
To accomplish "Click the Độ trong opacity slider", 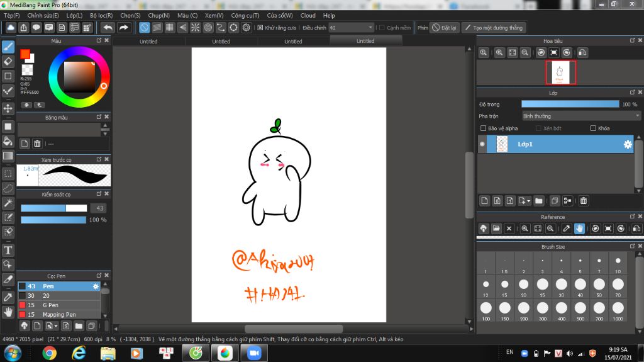I will (x=570, y=104).
